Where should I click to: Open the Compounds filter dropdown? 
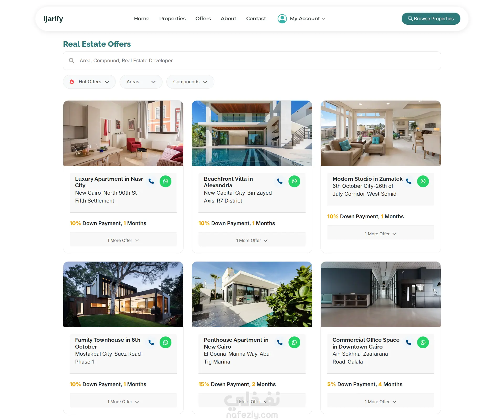click(190, 82)
